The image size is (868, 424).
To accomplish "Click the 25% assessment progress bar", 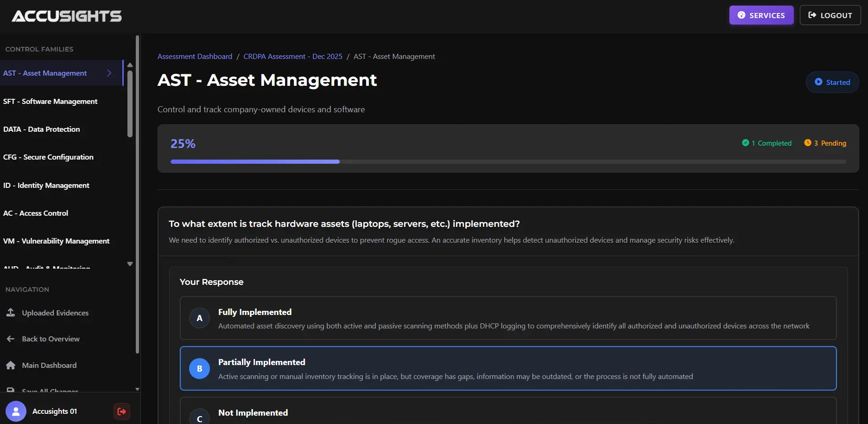I will [508, 161].
